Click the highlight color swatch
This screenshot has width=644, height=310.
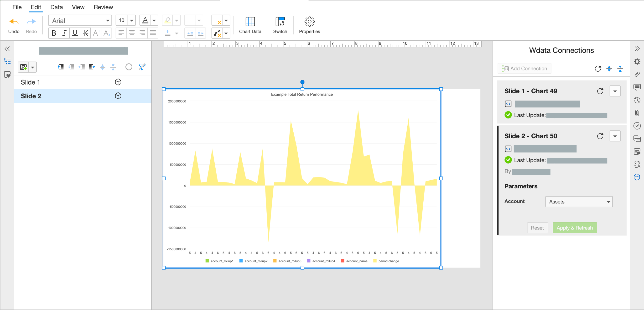[x=167, y=21]
